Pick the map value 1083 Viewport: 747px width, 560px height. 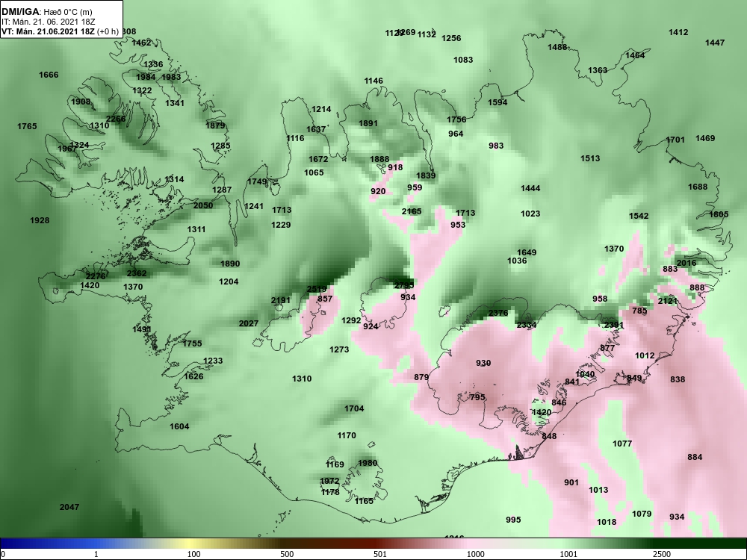pos(463,60)
